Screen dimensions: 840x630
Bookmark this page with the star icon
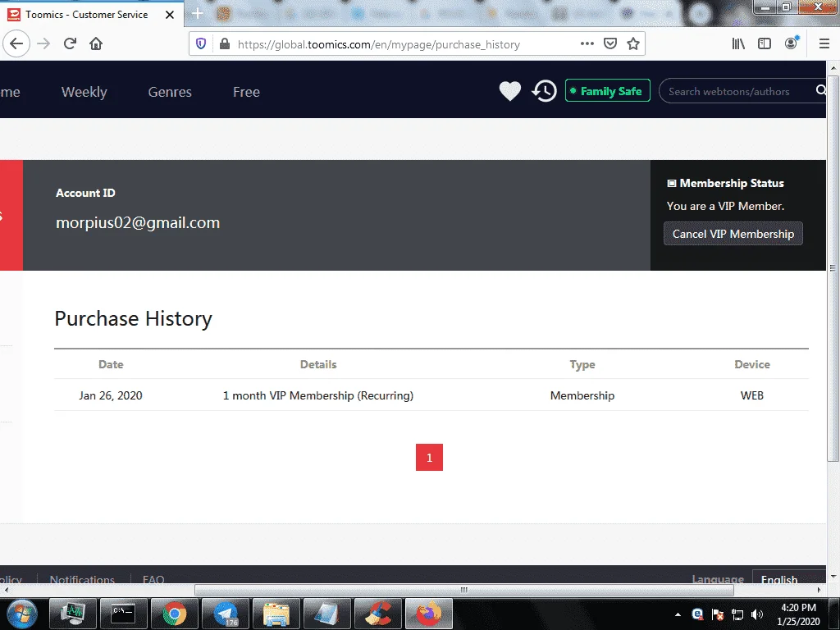pos(633,44)
